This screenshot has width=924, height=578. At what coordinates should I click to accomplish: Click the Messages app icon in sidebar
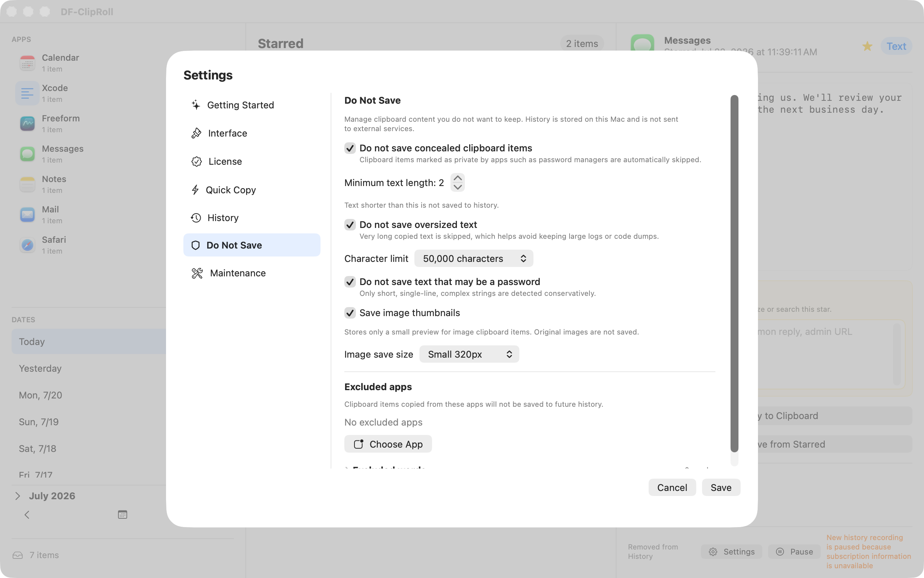pos(27,154)
